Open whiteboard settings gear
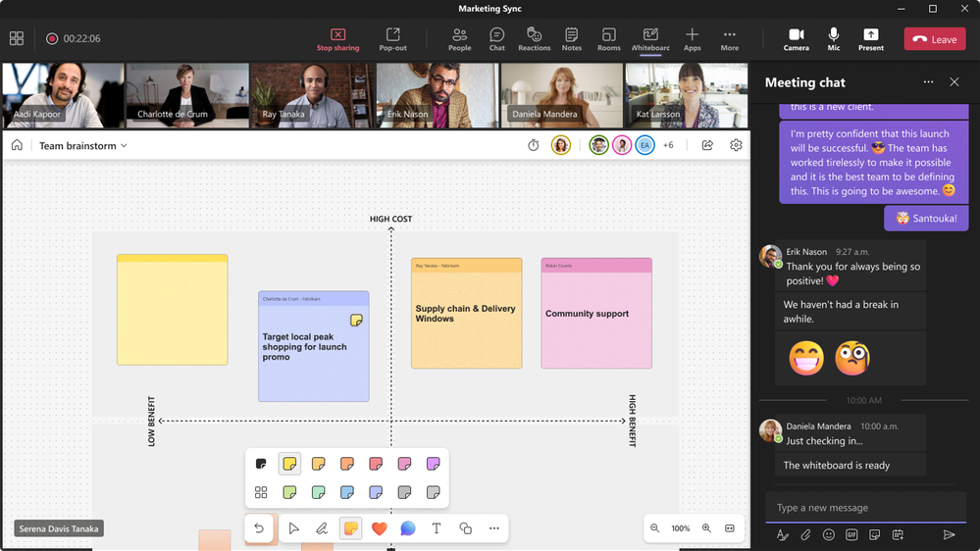Screen dimensions: 980x551 point(737,145)
